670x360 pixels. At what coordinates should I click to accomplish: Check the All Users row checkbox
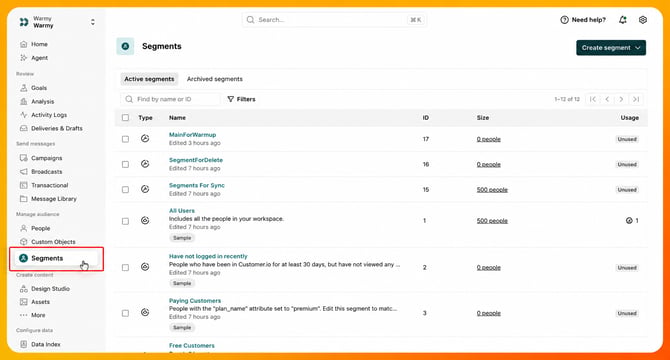coord(125,221)
